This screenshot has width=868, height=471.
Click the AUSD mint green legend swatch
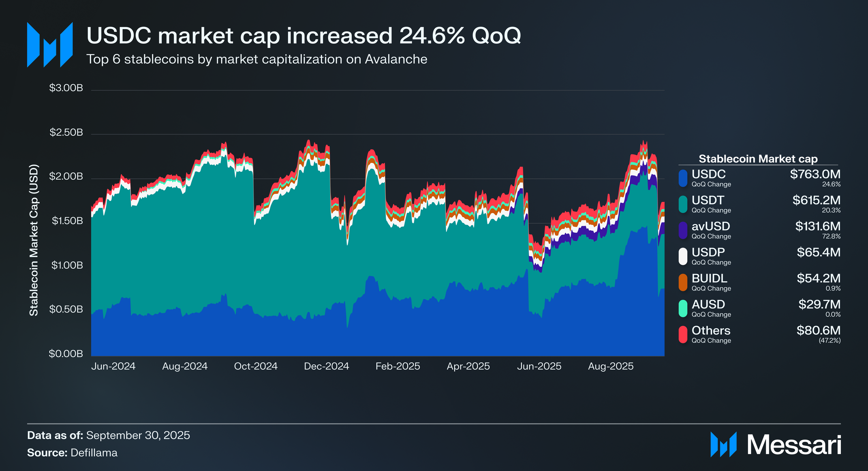point(683,308)
